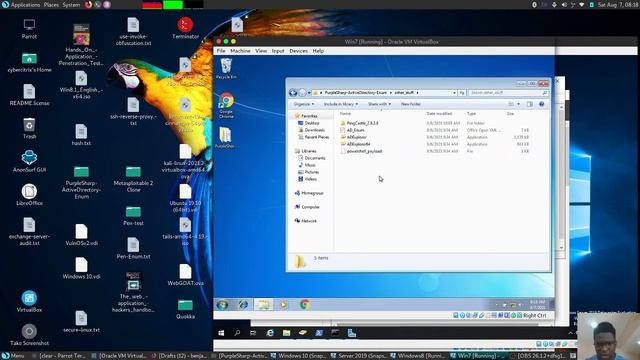This screenshot has width=640, height=360.
Task: Open the VirtualBox View menu
Action: (261, 51)
